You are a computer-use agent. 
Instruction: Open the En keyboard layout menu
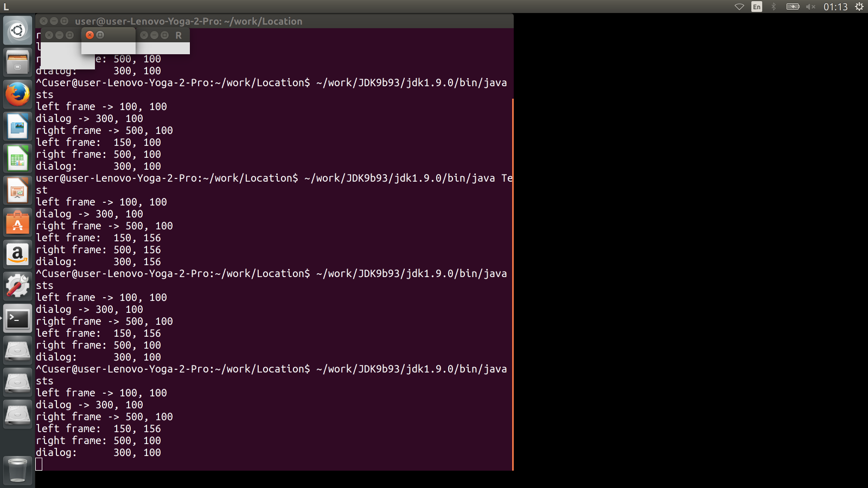point(756,7)
